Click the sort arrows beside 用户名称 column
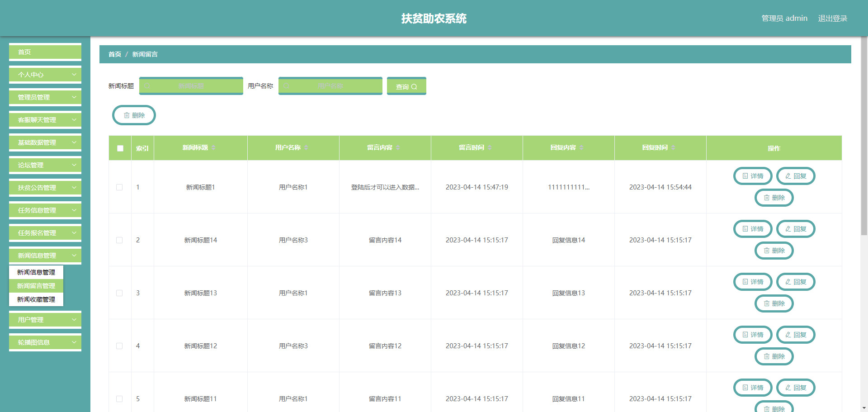This screenshot has width=868, height=412. coord(306,148)
